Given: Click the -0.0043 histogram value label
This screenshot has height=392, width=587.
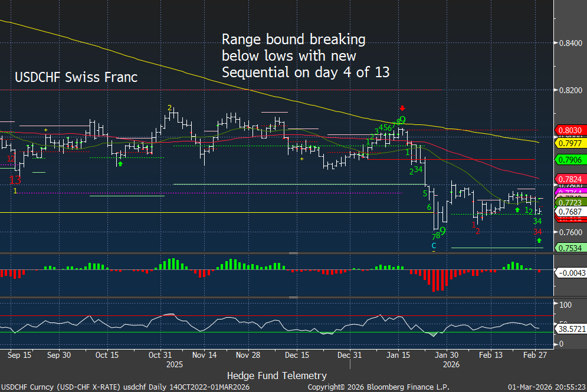Looking at the screenshot, I should pos(570,273).
